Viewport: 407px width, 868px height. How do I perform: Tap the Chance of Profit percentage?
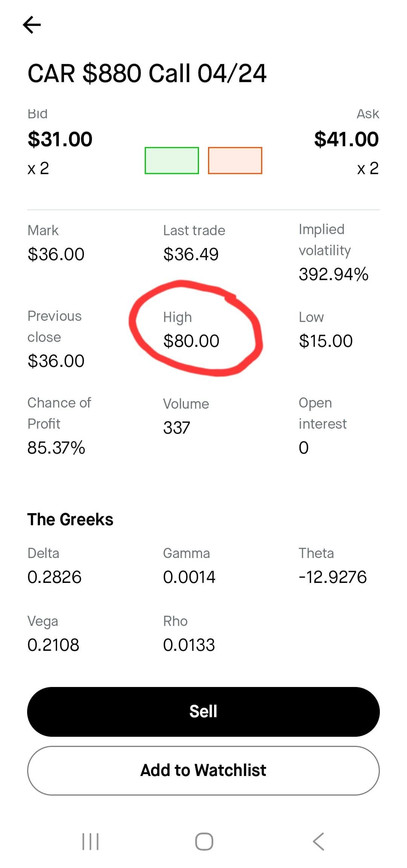tap(56, 448)
